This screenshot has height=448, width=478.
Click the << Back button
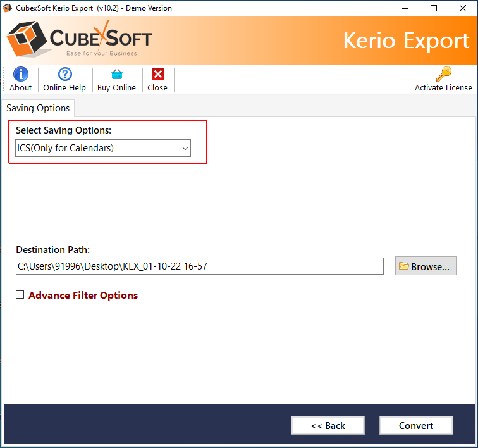click(x=328, y=425)
